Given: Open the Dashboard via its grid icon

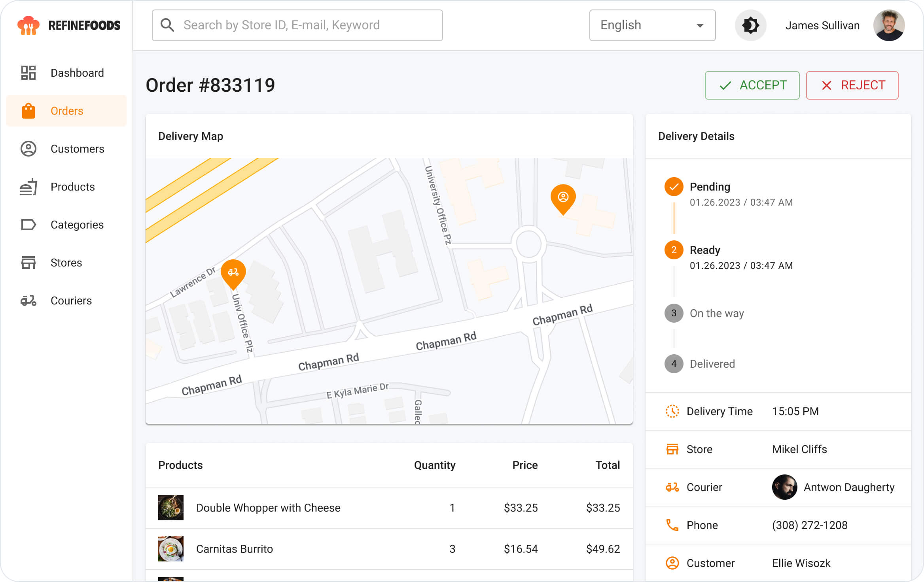Looking at the screenshot, I should 28,73.
